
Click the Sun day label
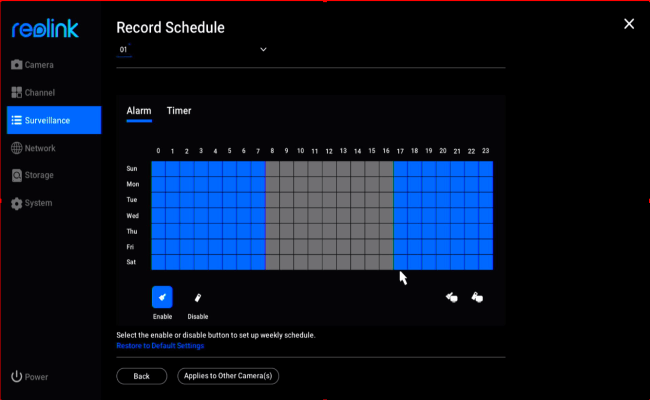(x=132, y=169)
